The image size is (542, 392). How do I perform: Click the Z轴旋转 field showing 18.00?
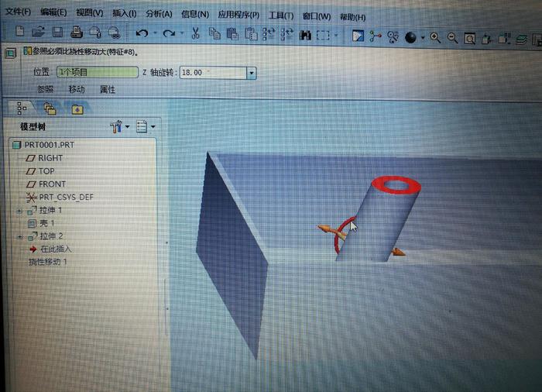(213, 73)
